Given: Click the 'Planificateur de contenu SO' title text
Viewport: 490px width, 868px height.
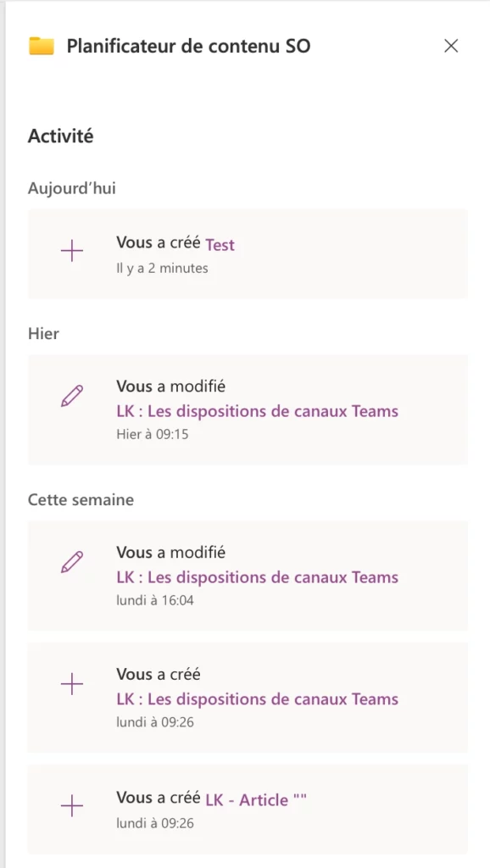Looking at the screenshot, I should tap(190, 47).
